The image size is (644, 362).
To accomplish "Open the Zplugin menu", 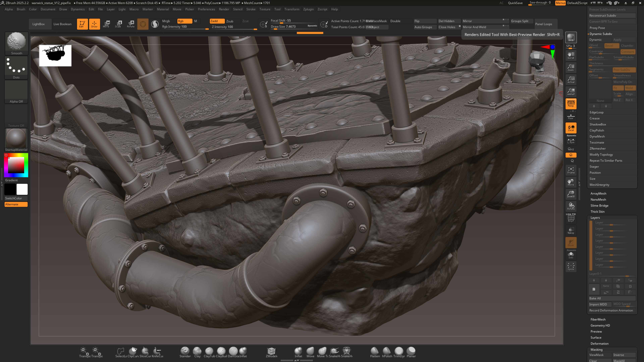I will tap(308, 9).
